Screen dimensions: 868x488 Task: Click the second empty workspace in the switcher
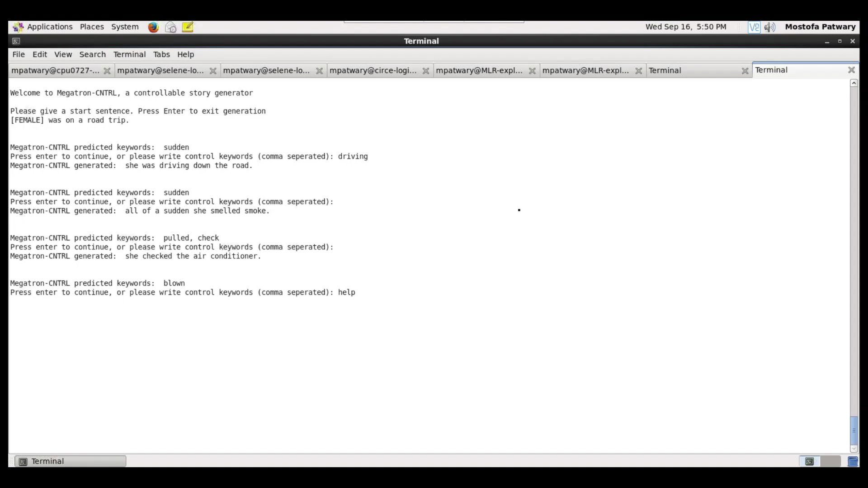tap(830, 461)
